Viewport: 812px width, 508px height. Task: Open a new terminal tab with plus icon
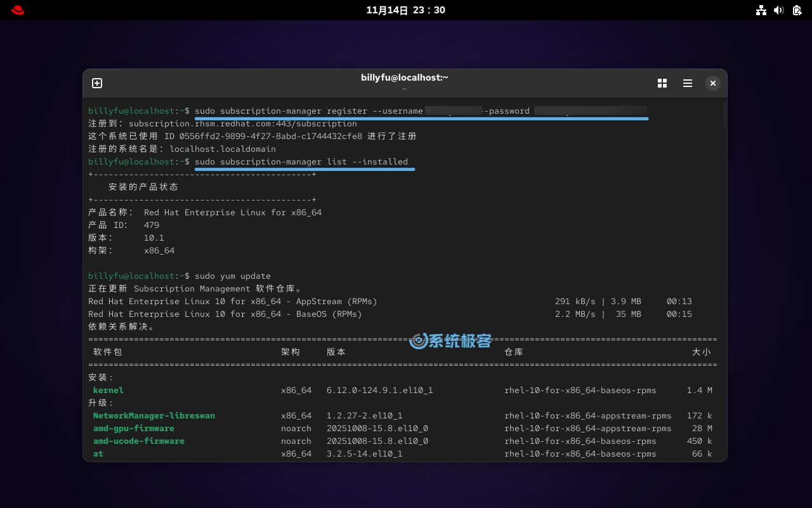click(96, 83)
